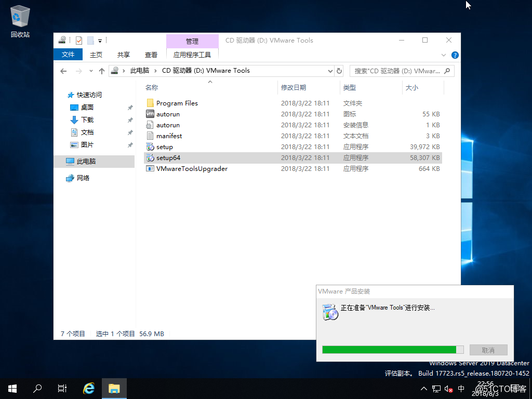Expand the ribbon with the chevron

click(x=444, y=55)
